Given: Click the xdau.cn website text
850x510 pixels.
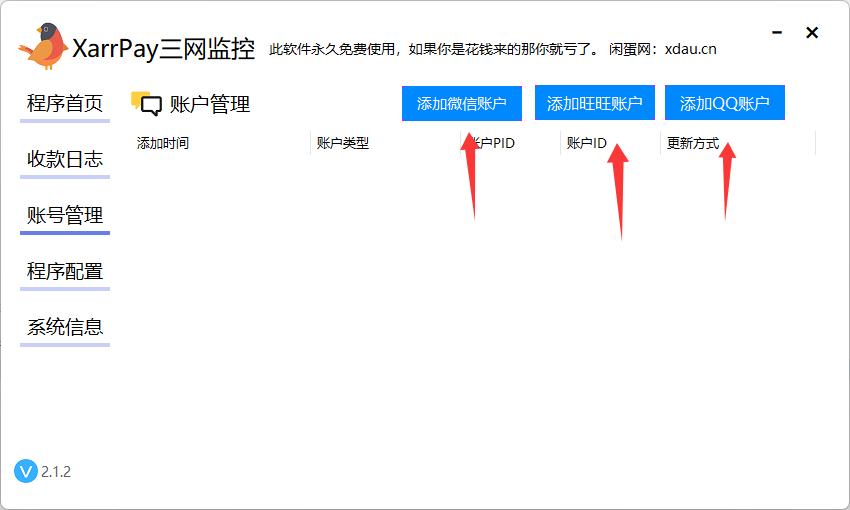Looking at the screenshot, I should [690, 49].
